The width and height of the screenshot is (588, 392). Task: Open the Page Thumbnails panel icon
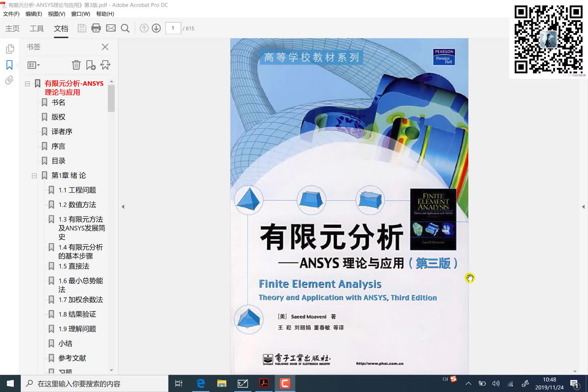(10, 49)
